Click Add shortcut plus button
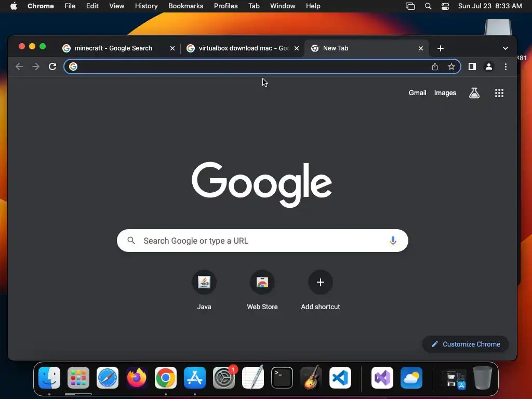Image resolution: width=532 pixels, height=399 pixels. click(320, 282)
